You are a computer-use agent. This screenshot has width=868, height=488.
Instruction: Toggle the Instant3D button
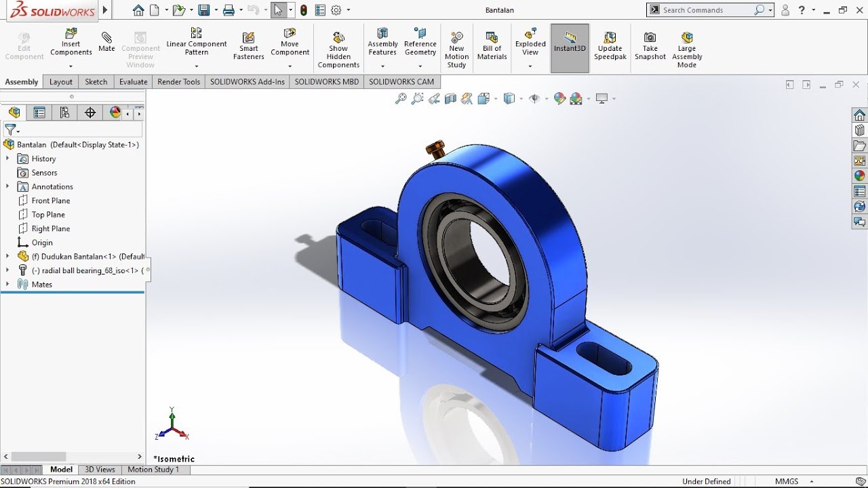tap(570, 48)
